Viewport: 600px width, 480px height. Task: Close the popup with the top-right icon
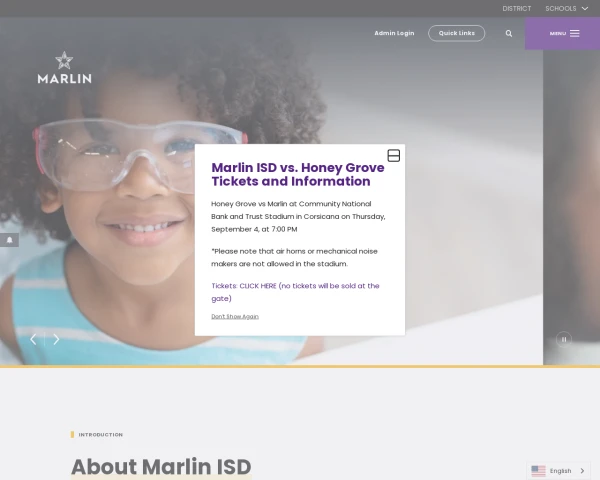tap(393, 155)
